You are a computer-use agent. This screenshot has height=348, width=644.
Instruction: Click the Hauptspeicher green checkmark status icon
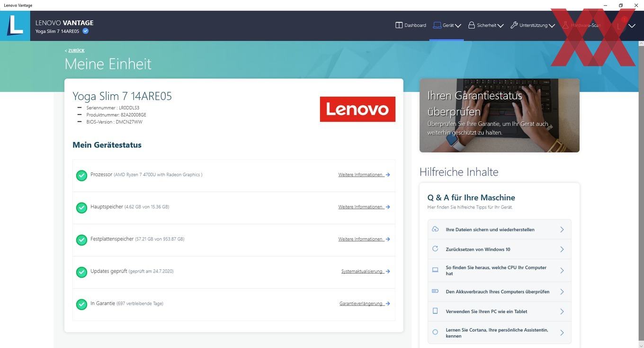point(82,208)
